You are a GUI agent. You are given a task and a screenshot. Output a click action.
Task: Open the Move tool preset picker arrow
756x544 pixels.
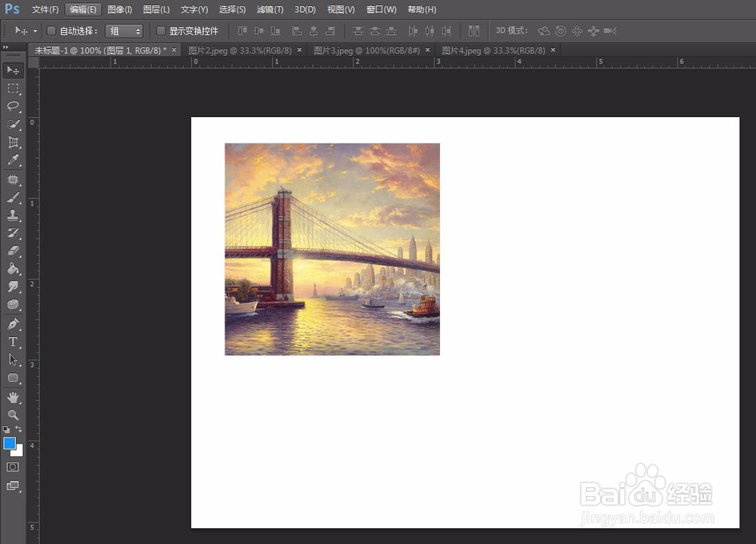36,31
